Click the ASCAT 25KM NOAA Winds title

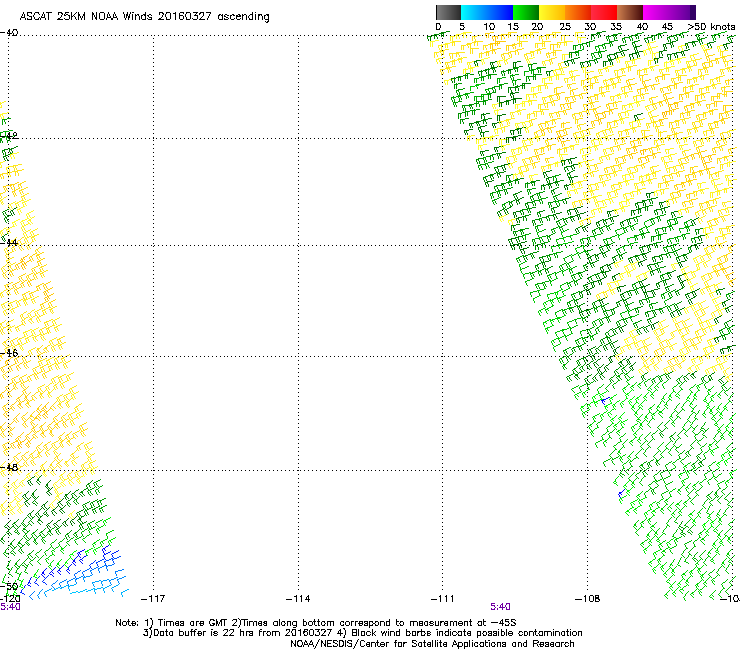point(144,17)
